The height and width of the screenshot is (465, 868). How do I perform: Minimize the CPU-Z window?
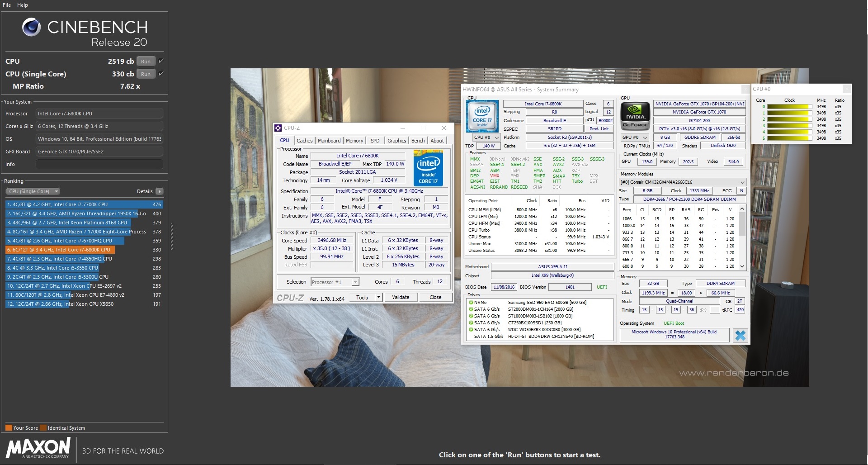click(x=403, y=128)
